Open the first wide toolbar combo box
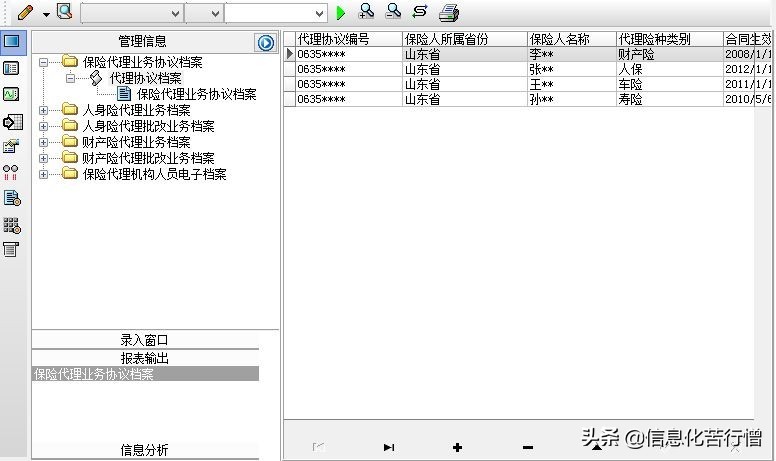The height and width of the screenshot is (461, 776). point(132,13)
